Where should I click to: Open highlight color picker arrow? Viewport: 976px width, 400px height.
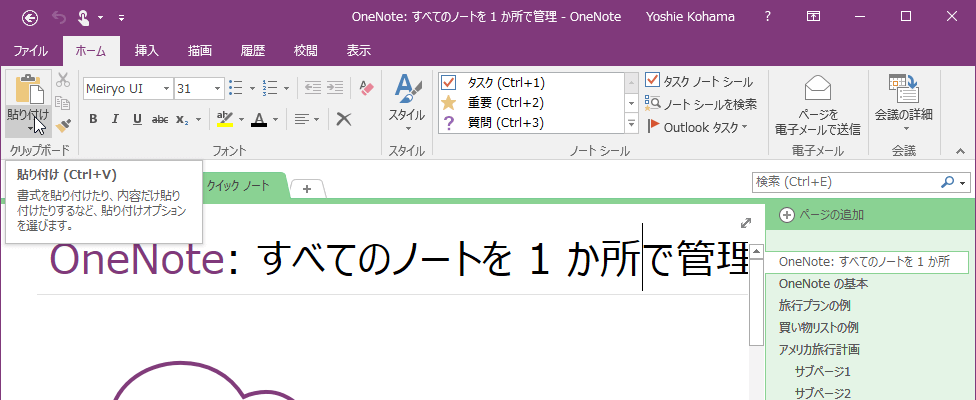[x=241, y=119]
